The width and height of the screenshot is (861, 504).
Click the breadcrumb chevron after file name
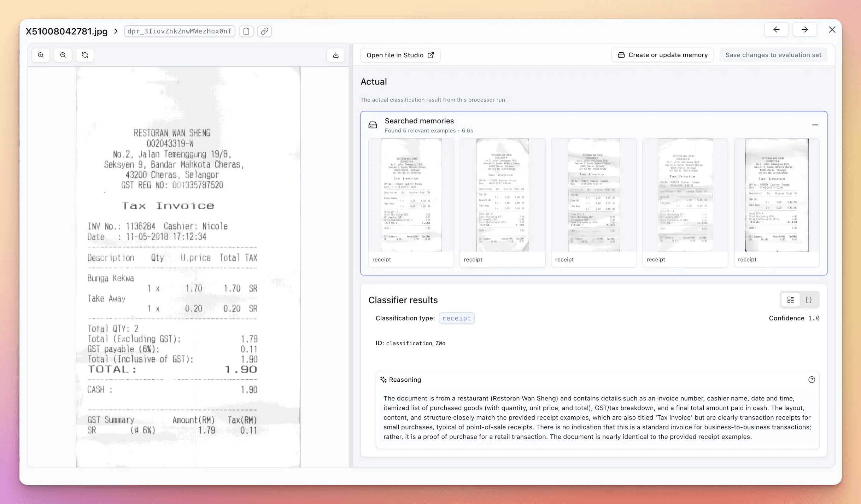[x=116, y=31]
